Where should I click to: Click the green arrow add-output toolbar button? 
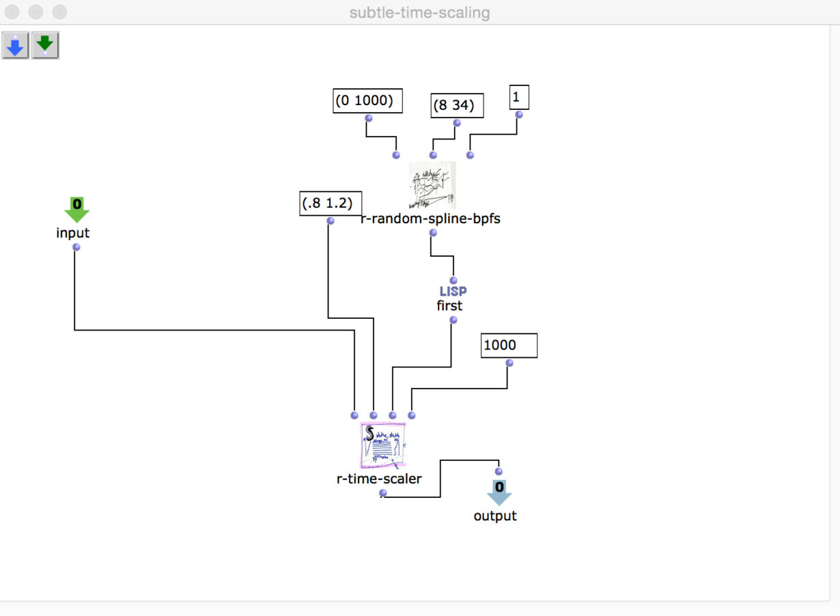[x=45, y=45]
